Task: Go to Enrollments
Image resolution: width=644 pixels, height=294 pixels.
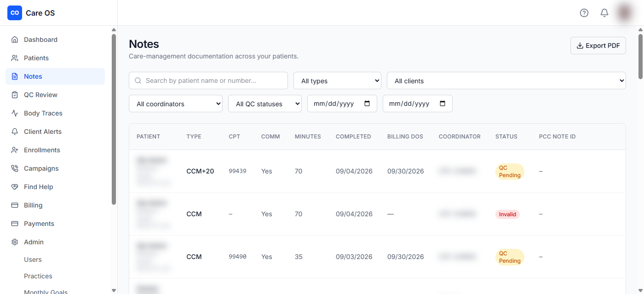Action: (55, 150)
